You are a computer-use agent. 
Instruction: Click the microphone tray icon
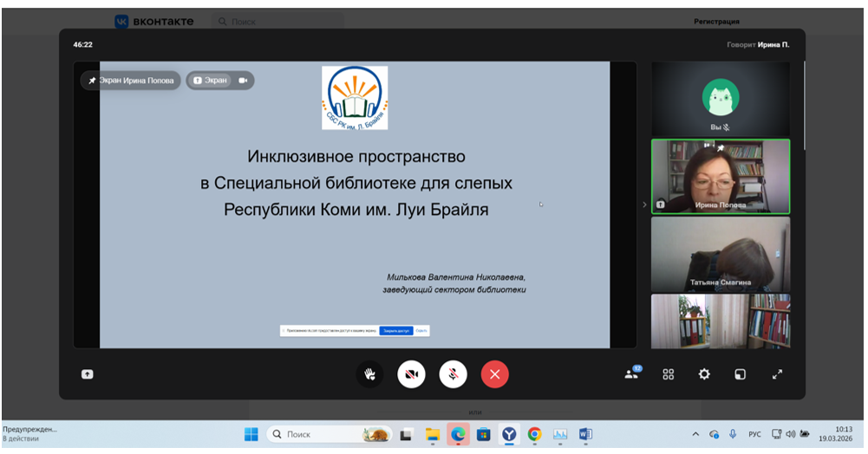pos(733,435)
